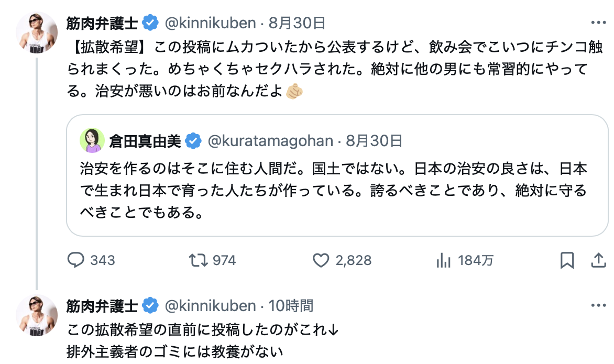Click the reply icon with 343 replies
This screenshot has width=614, height=364.
pos(77,260)
